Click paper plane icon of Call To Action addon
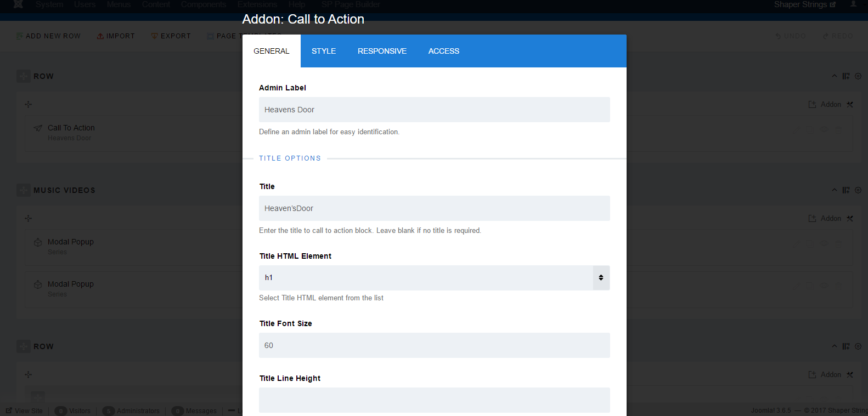The height and width of the screenshot is (416, 868). click(x=38, y=128)
